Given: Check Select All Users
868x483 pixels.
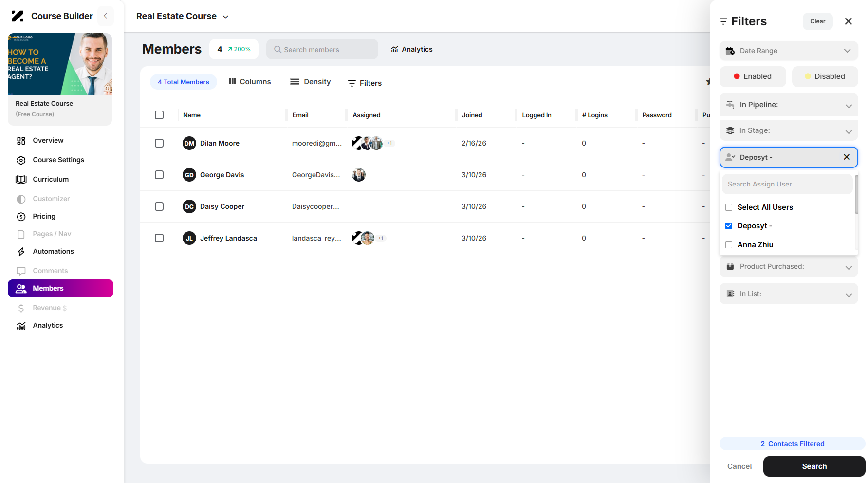Looking at the screenshot, I should tap(729, 207).
